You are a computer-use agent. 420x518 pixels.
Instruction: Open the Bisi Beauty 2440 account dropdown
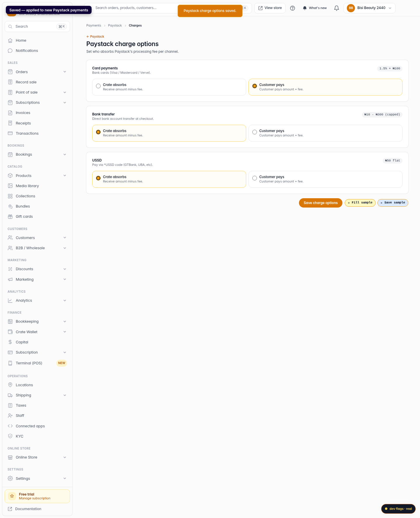(x=370, y=8)
